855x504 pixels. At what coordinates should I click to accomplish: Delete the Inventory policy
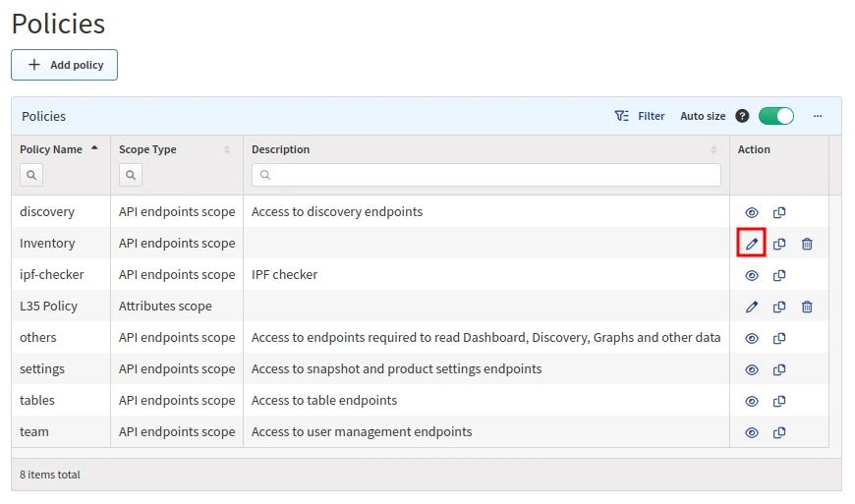807,244
